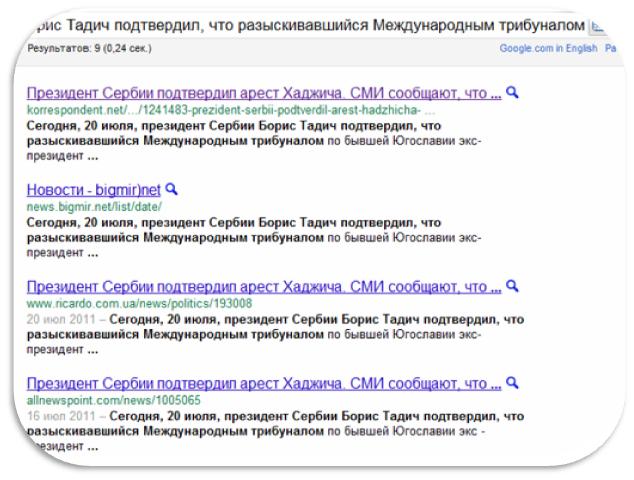The height and width of the screenshot is (480, 634).
Task: Click the result count 'Результатов: 9 (0,24 сек.)'
Action: (x=89, y=49)
